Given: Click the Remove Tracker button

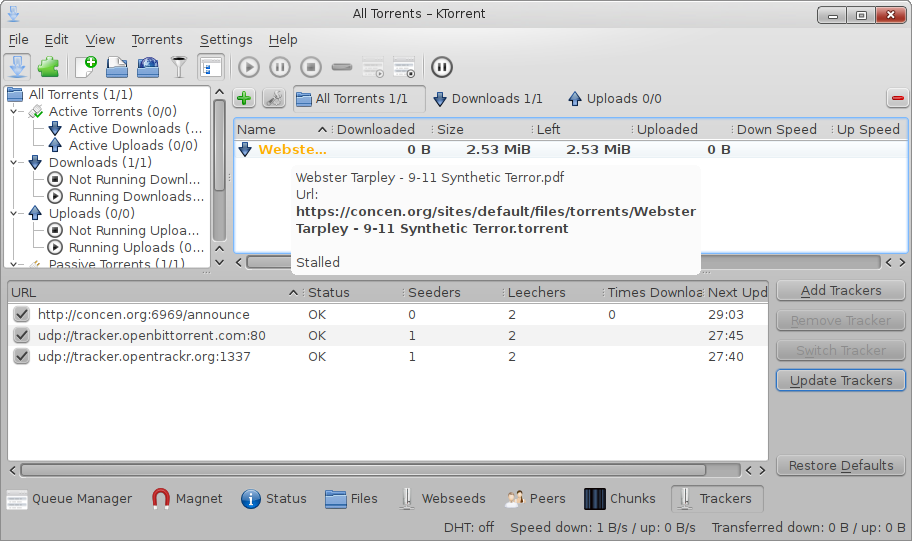Looking at the screenshot, I should click(840, 321).
